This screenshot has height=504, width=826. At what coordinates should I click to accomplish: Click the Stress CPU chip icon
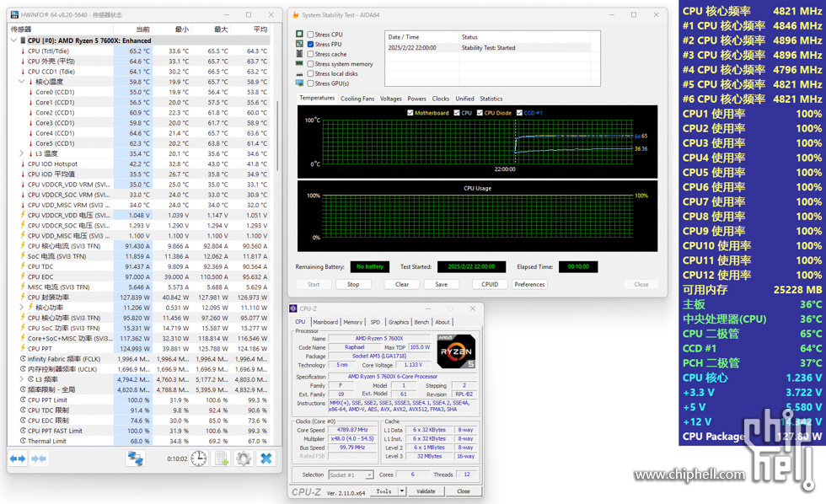(299, 35)
